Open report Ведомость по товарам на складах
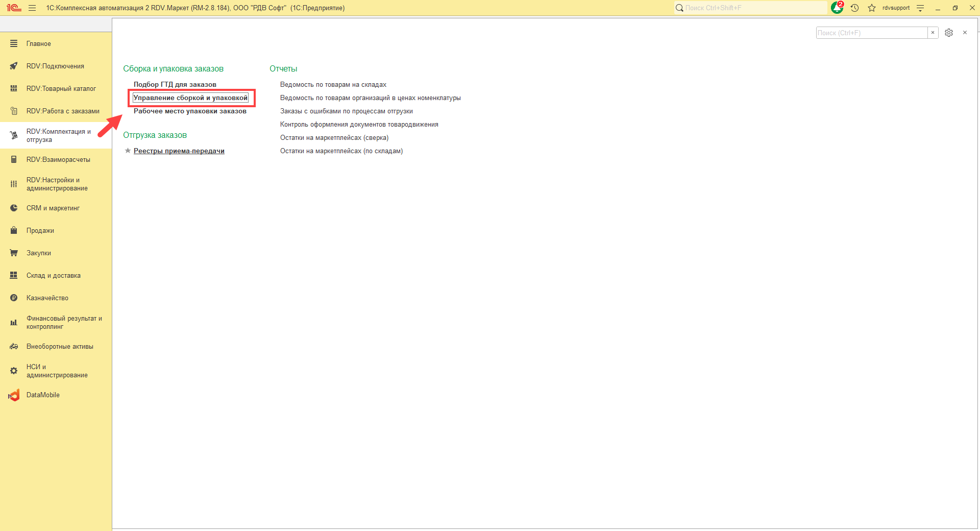 [333, 85]
